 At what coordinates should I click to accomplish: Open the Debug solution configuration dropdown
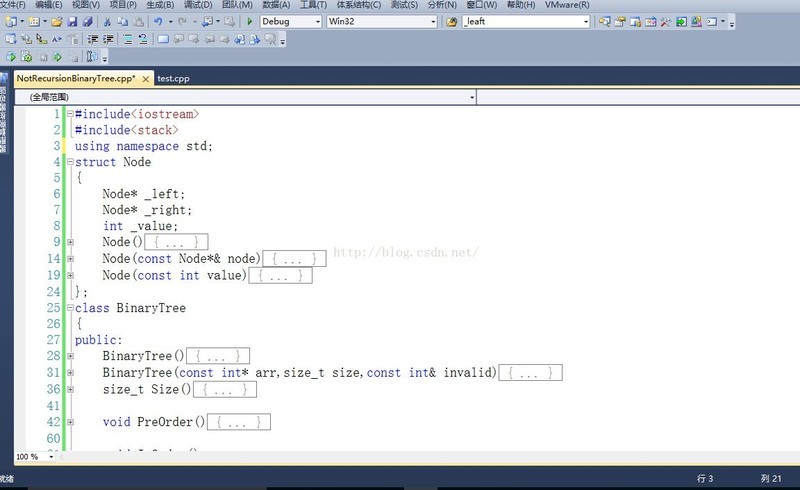point(318,21)
